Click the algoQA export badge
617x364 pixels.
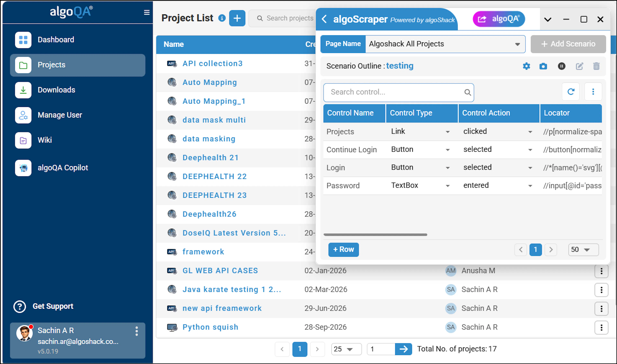(499, 19)
